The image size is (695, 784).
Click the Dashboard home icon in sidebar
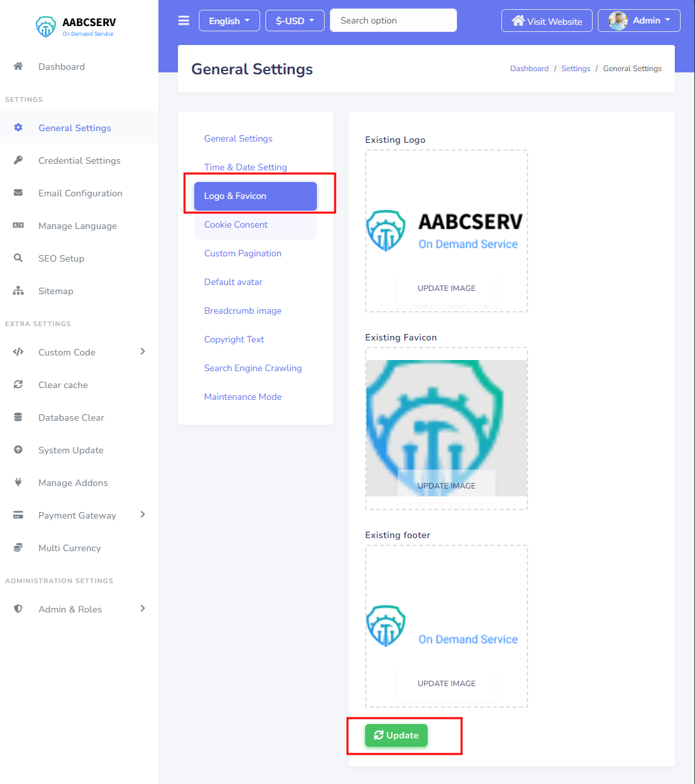pos(18,66)
